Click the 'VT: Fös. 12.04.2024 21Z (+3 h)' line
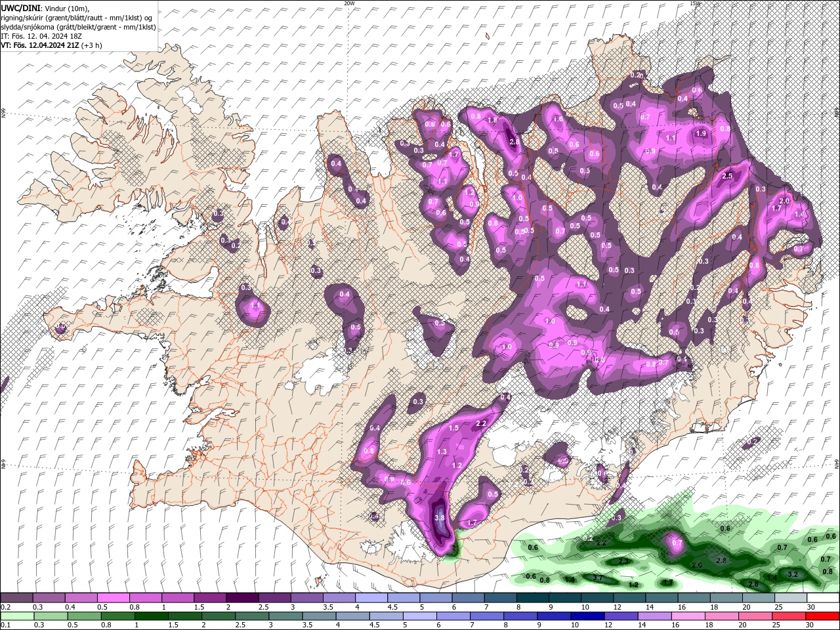 point(51,45)
